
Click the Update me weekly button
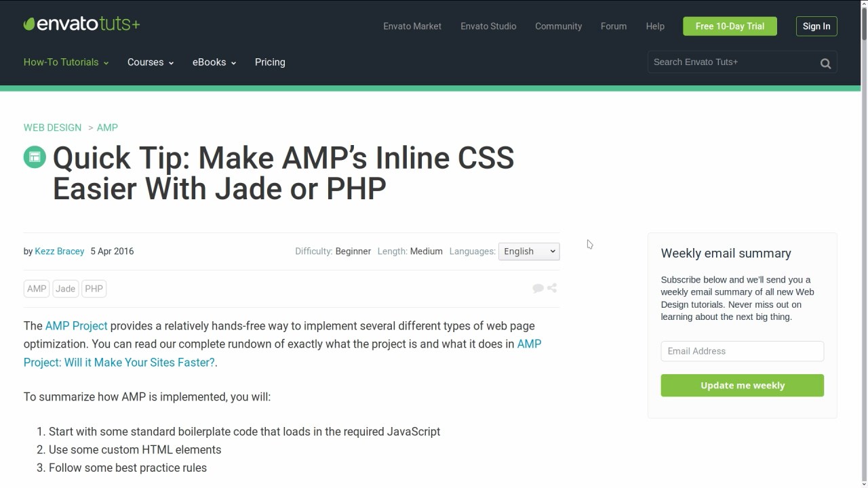(x=742, y=386)
